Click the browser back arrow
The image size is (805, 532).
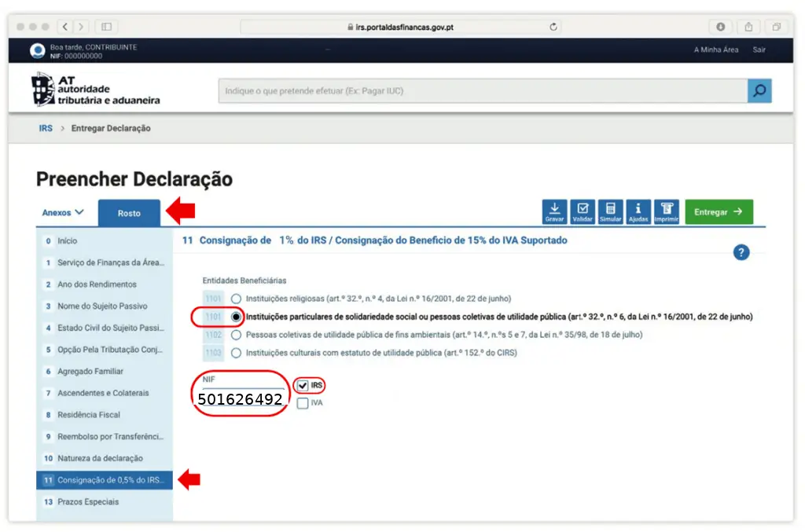click(64, 24)
